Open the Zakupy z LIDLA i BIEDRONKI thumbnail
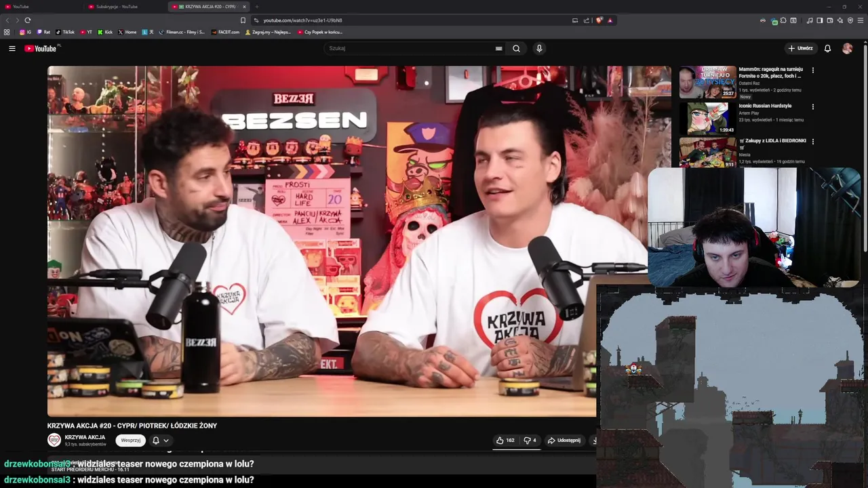Viewport: 868px width, 488px height. click(708, 152)
